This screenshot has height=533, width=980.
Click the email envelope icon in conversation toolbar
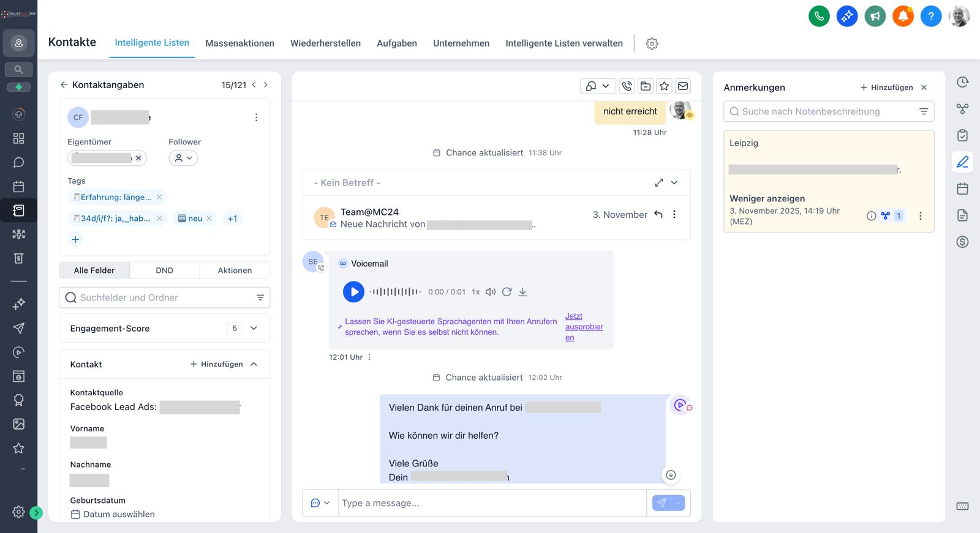point(683,86)
